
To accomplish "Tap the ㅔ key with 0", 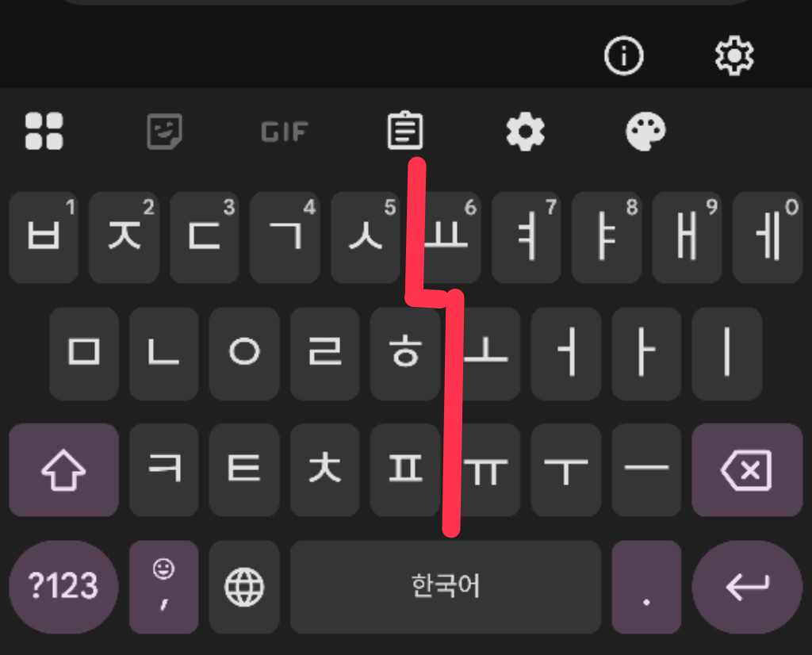I will point(768,238).
